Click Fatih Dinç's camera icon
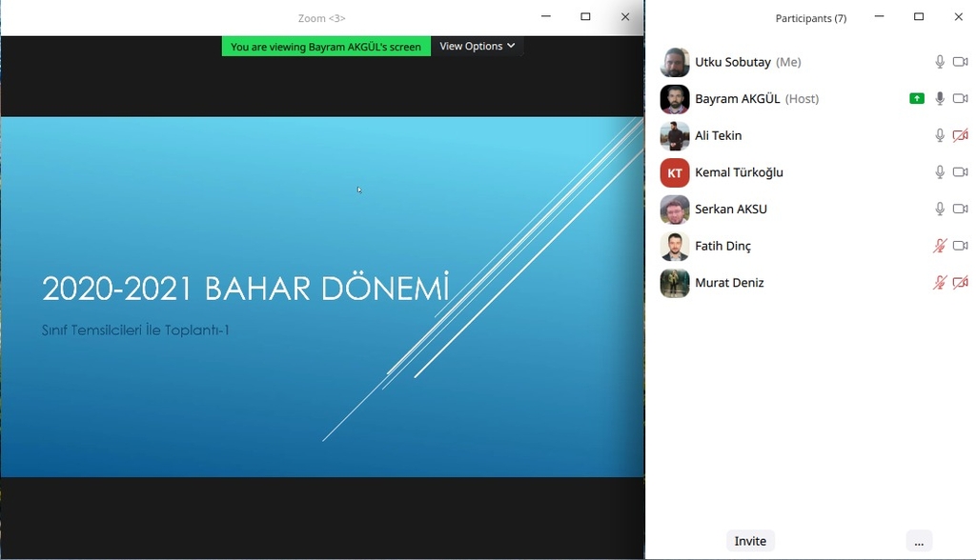Screen dimensions: 976x560 coord(961,246)
